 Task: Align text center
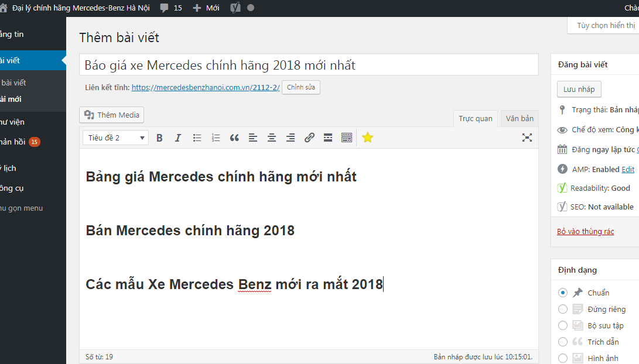pyautogui.click(x=272, y=138)
